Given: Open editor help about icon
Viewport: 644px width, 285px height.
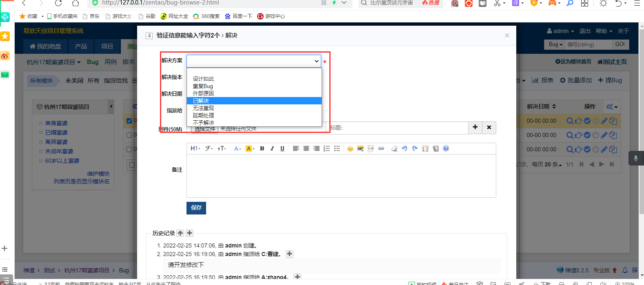Looking at the screenshot, I should (446, 148).
